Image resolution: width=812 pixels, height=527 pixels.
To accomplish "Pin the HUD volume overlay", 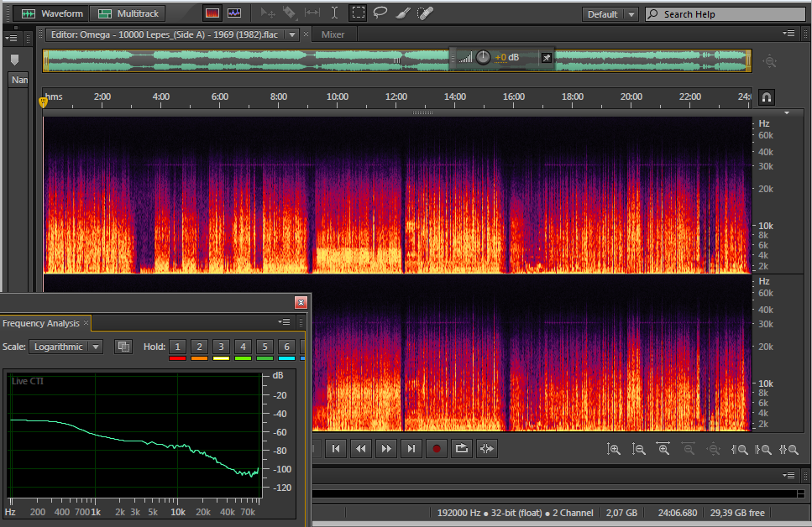I will click(547, 58).
